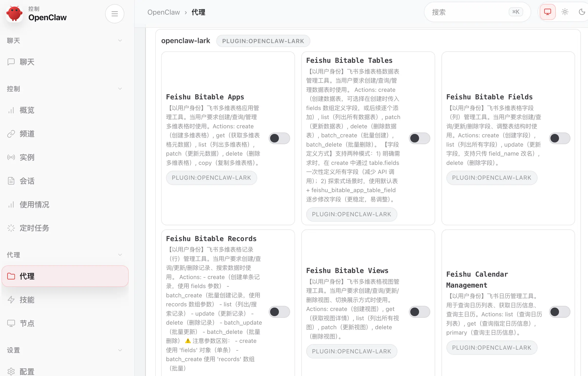Switch to dark theme moon icon

pos(582,12)
